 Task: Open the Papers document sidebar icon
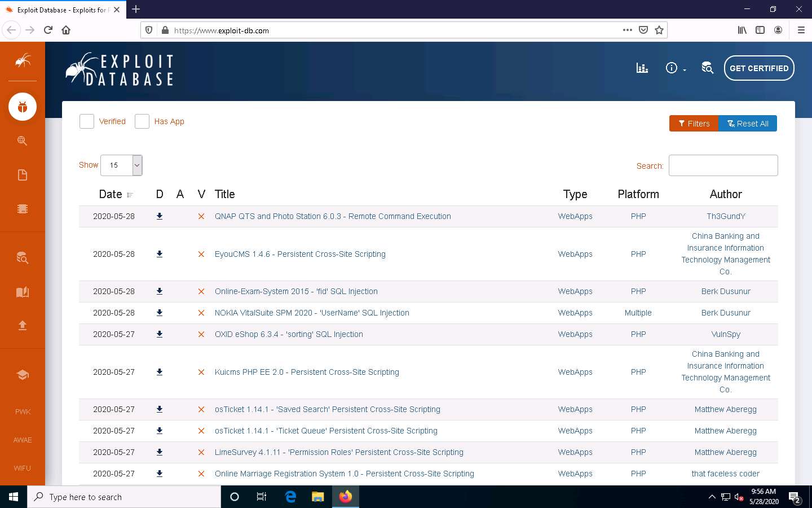(x=23, y=175)
